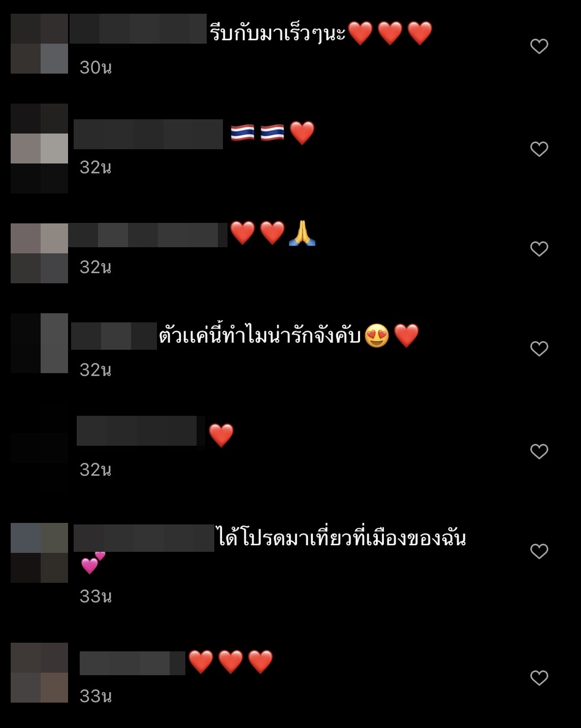Open the blurred username before "ตัวแค่นี้ทำไมน่ารักจังคับ"

[x=114, y=336]
